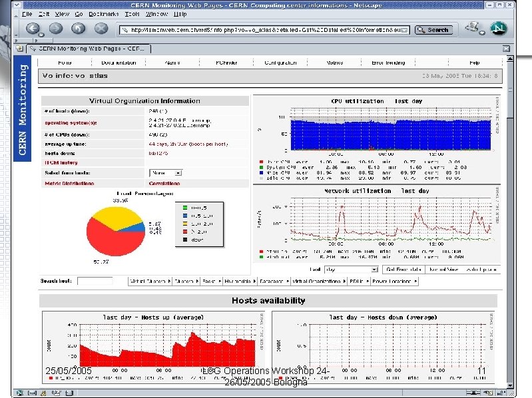
Task: Expand the Virtual Organizations menu
Action: point(319,282)
